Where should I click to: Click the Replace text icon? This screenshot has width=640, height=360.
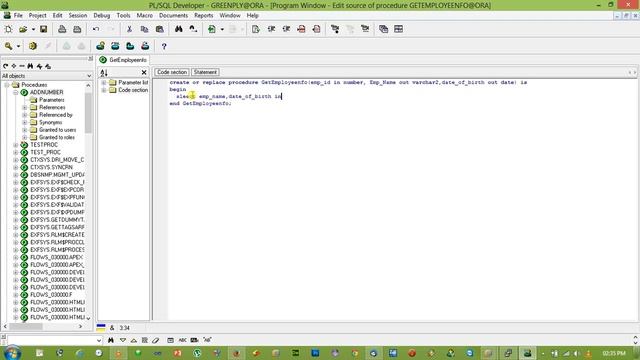point(193,29)
